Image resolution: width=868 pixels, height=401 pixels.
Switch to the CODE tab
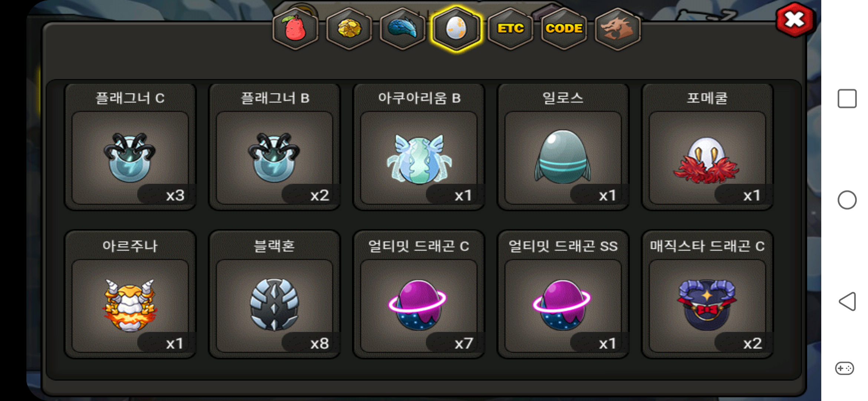click(564, 29)
